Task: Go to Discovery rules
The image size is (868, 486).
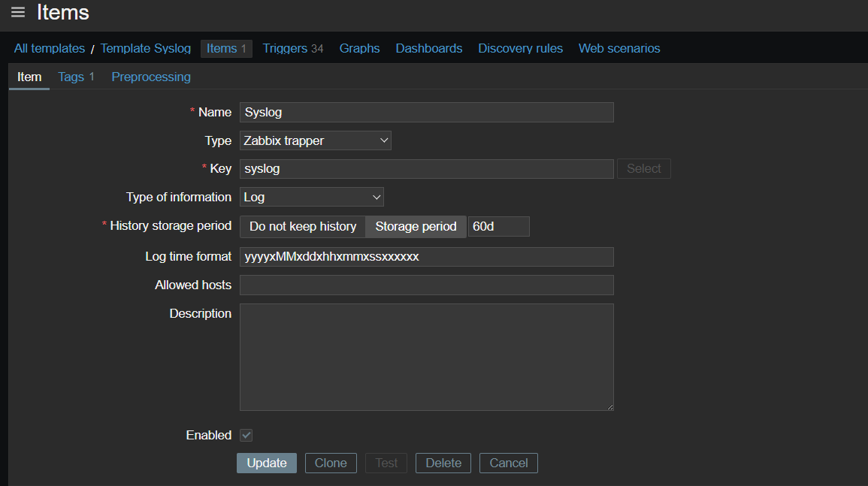Action: [x=520, y=49]
